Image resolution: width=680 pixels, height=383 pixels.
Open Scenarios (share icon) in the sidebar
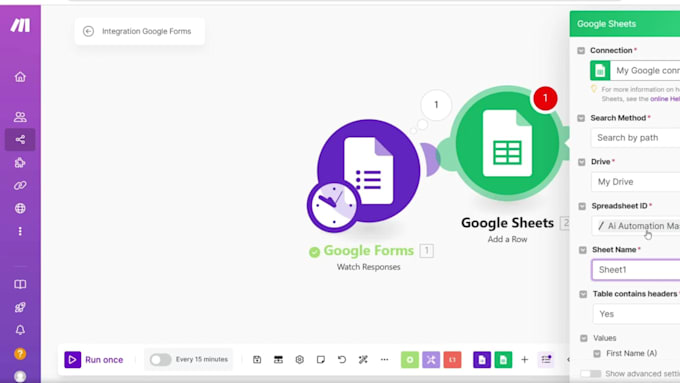click(x=20, y=140)
